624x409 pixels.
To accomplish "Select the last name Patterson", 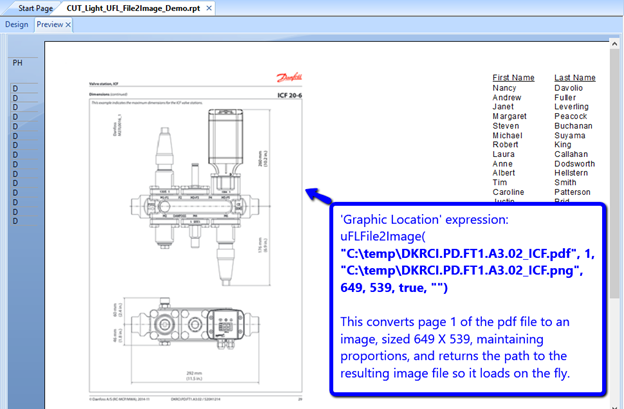I will pos(572,192).
